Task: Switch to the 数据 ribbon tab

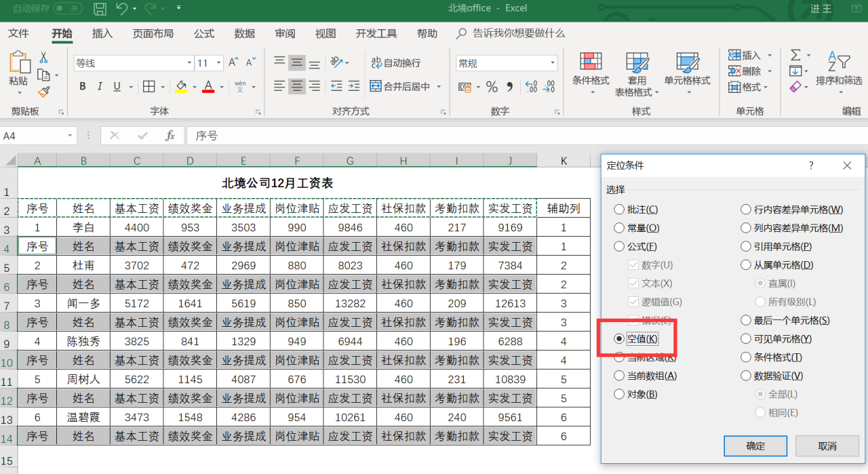Action: pos(245,33)
